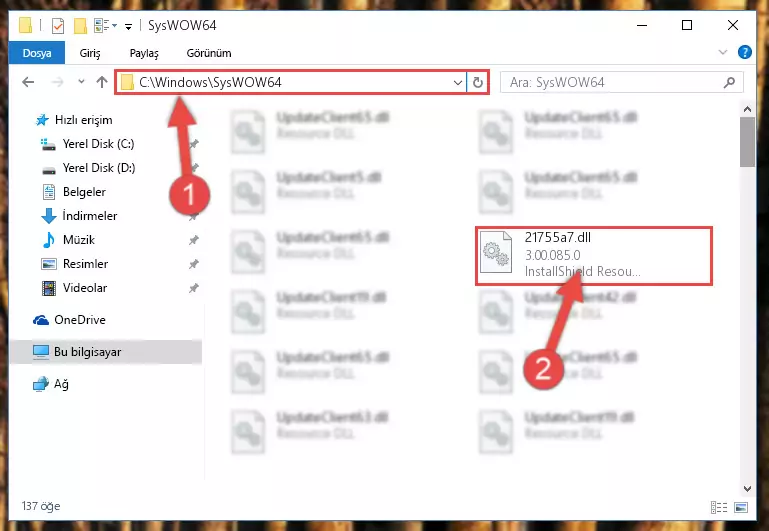Click Properties icon in quick access toolbar

tap(58, 25)
